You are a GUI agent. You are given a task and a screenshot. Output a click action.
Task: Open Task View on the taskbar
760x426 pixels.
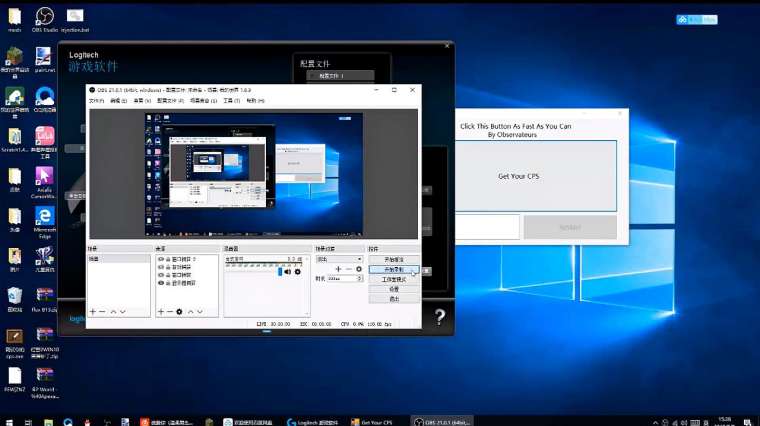(x=28, y=422)
